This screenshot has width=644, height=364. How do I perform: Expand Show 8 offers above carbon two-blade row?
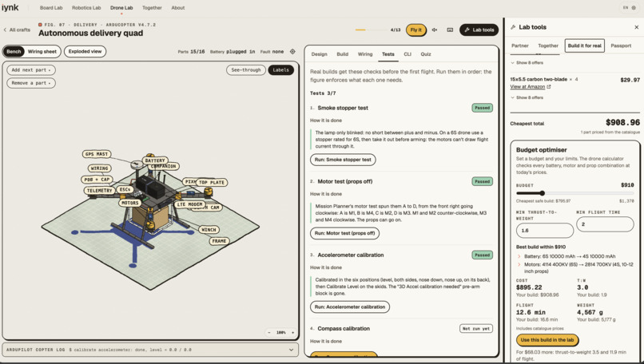[x=527, y=63]
